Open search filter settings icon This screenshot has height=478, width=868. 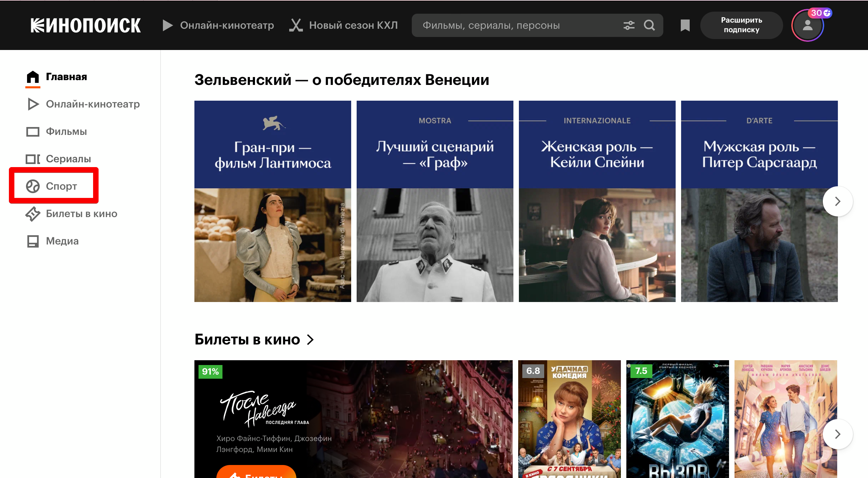pos(629,25)
